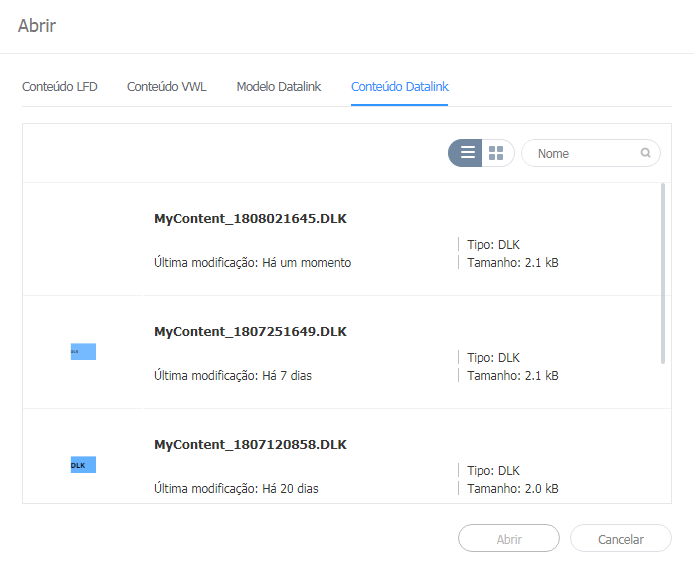The image size is (694, 569).
Task: Select MyContent_1808021645.DLK file
Action: tap(250, 219)
